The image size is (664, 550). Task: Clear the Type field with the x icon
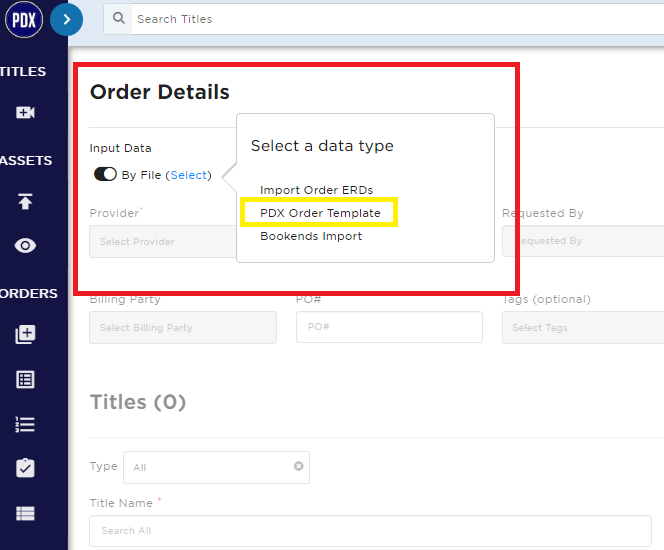click(x=299, y=466)
